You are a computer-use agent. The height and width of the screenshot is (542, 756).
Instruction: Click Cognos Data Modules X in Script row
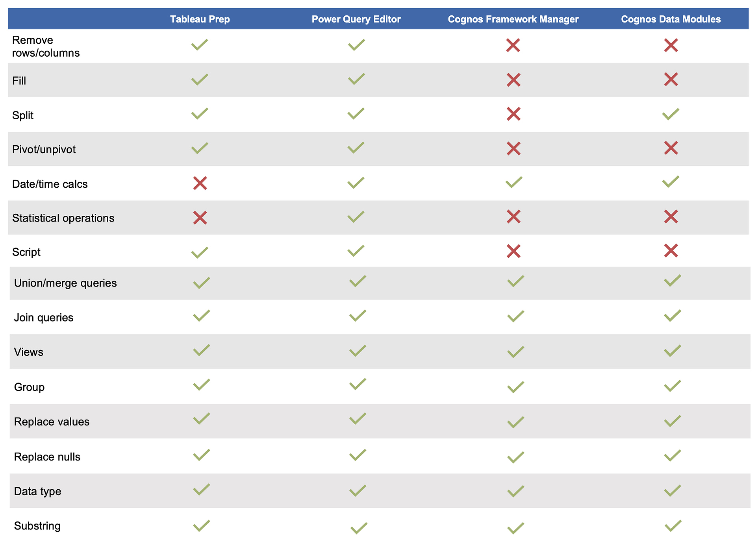(x=671, y=251)
